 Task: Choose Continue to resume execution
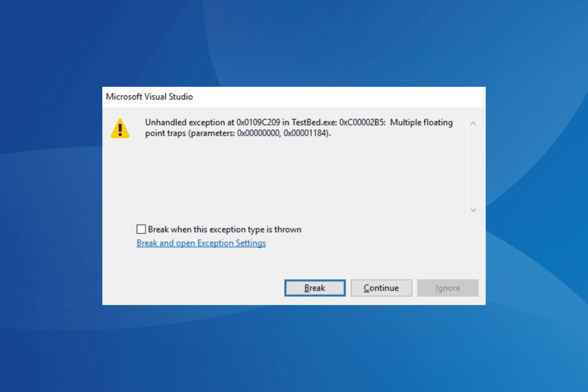(381, 288)
